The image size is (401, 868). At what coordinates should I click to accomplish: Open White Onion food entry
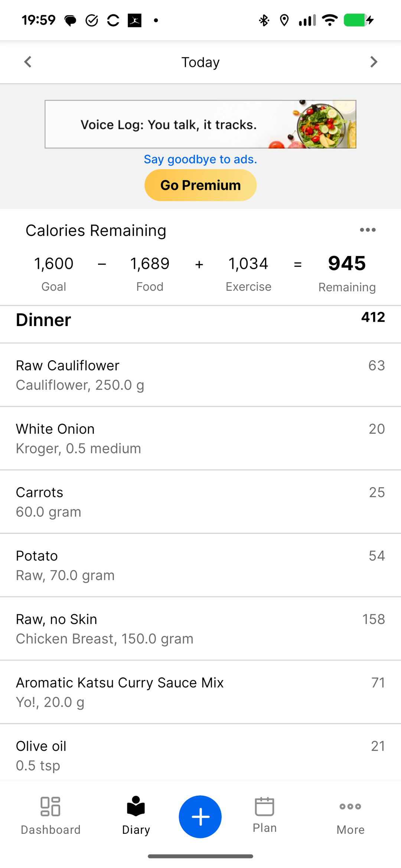click(x=200, y=438)
